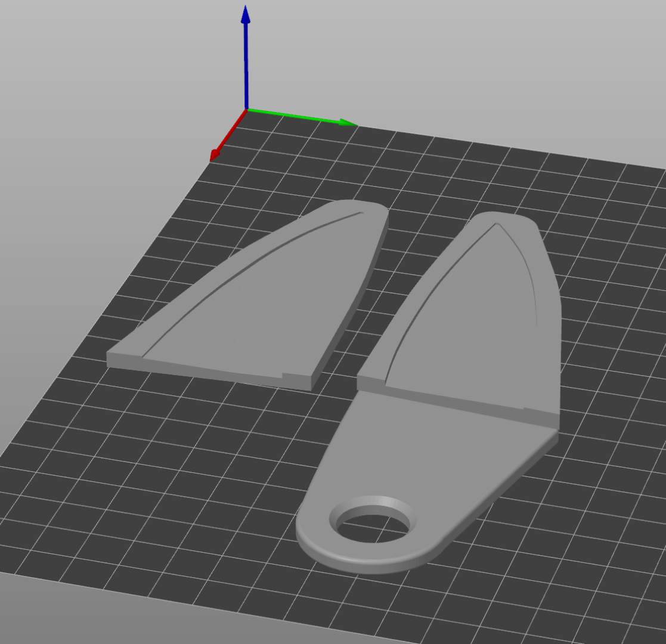Viewport: 666px width, 644px height.
Task: Click the flat tab surface beside the ring
Action: click(435, 453)
